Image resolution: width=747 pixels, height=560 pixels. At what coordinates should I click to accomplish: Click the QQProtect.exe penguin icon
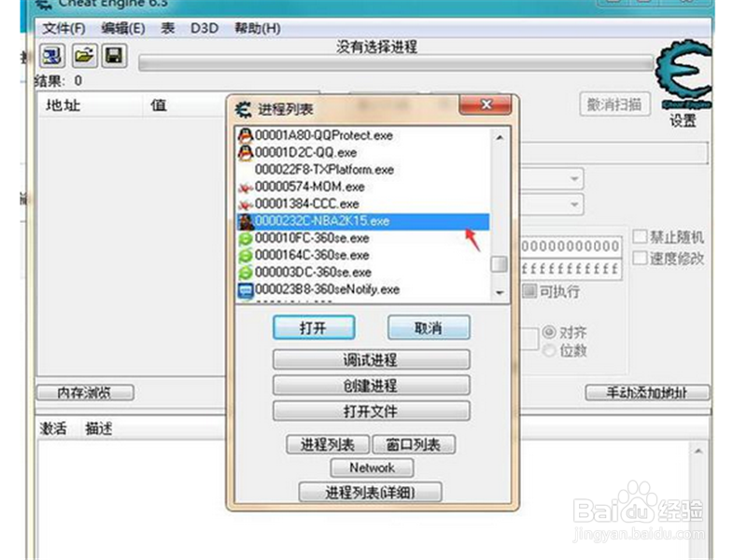[x=246, y=135]
